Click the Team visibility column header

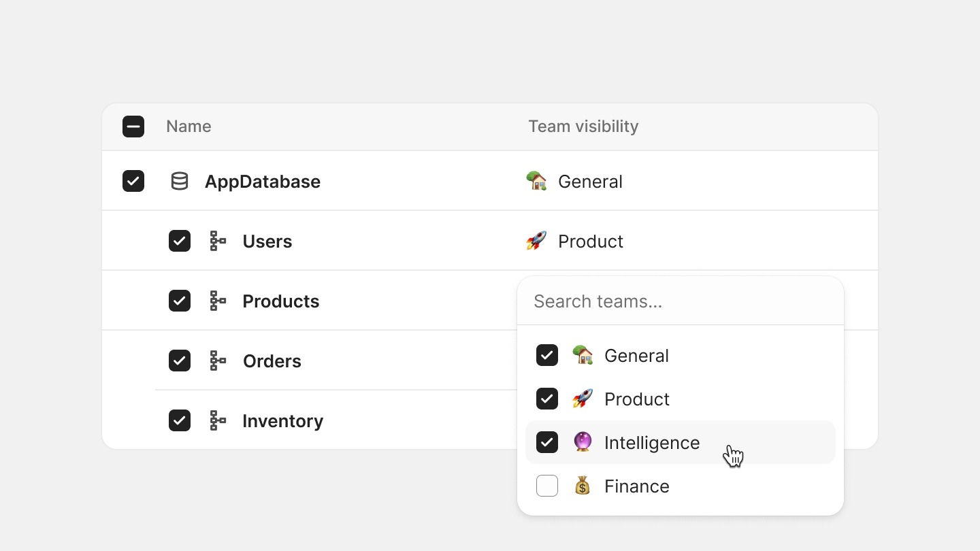coord(583,127)
